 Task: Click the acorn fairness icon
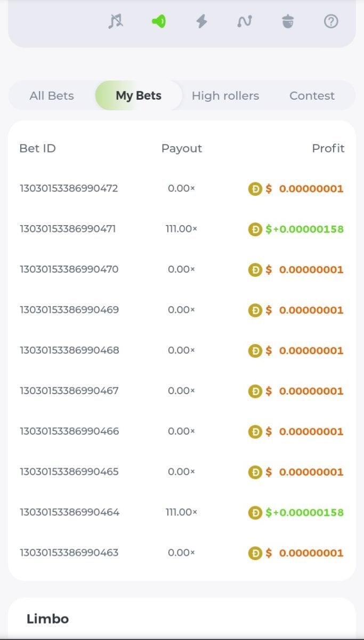click(x=288, y=21)
